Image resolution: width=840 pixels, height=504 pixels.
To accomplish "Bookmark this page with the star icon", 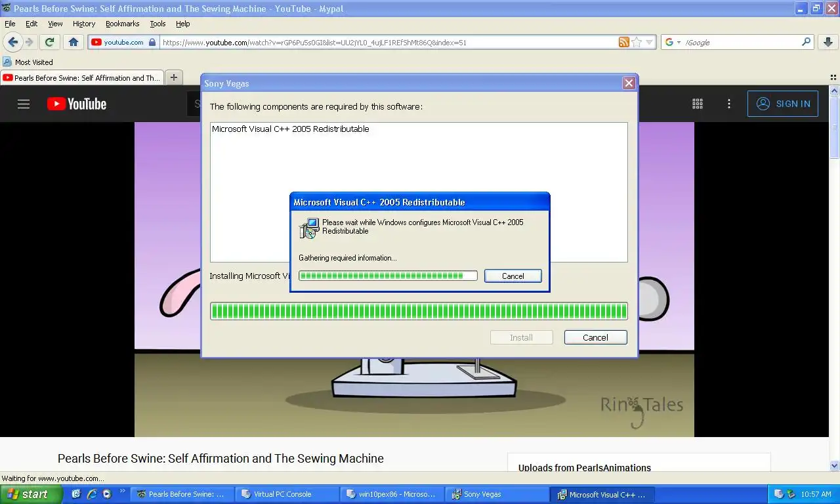I will 637,42.
